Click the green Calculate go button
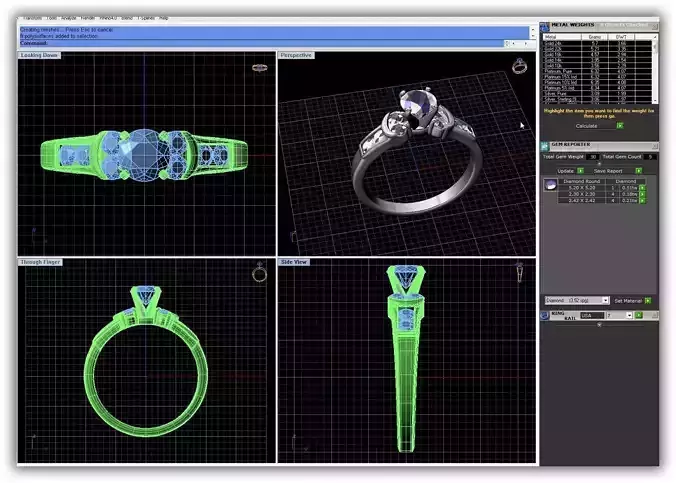 (x=620, y=126)
